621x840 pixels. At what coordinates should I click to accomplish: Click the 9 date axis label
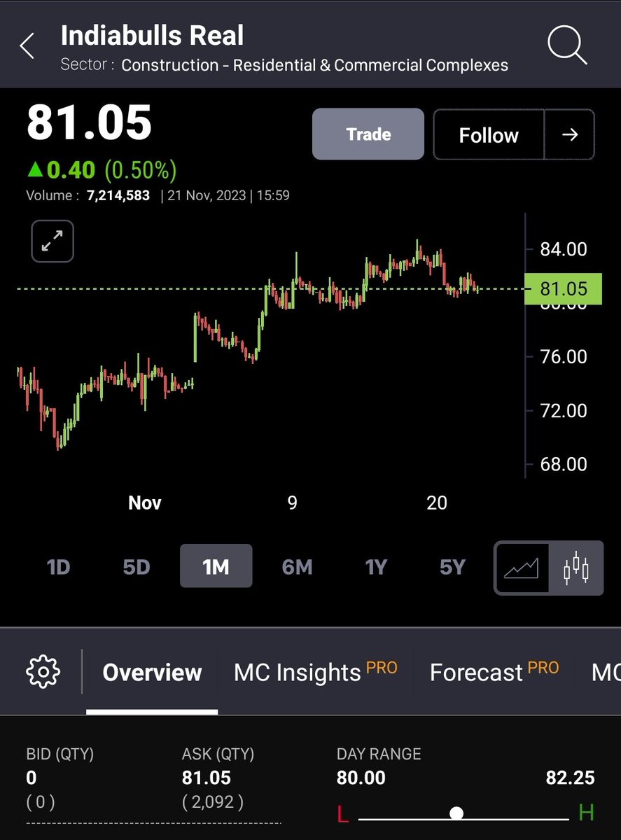(x=292, y=503)
